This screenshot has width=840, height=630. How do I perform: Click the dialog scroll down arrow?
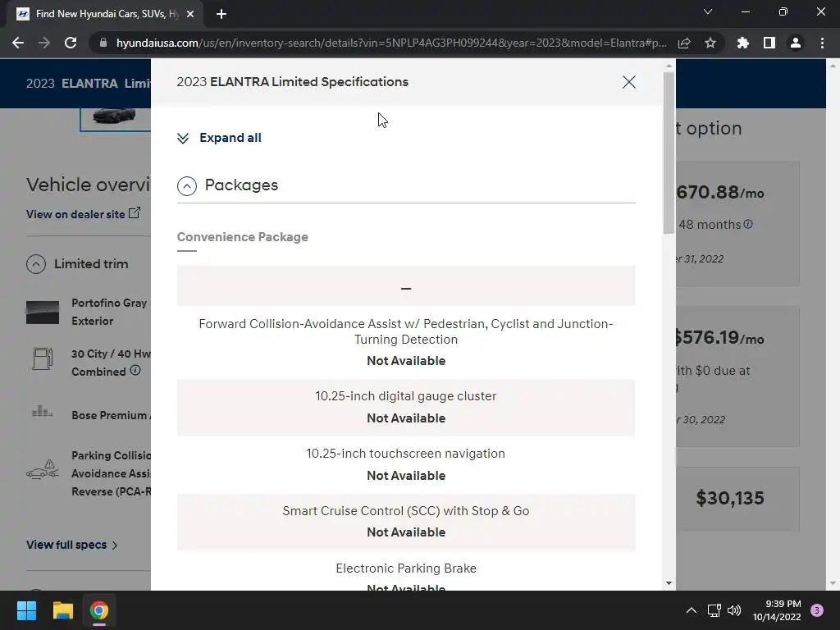pos(669,583)
